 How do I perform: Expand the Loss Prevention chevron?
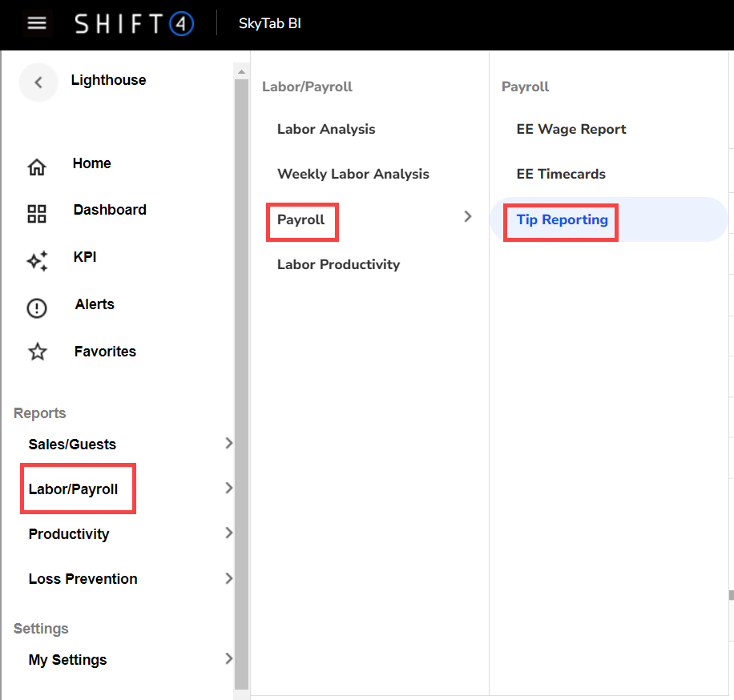pyautogui.click(x=229, y=578)
